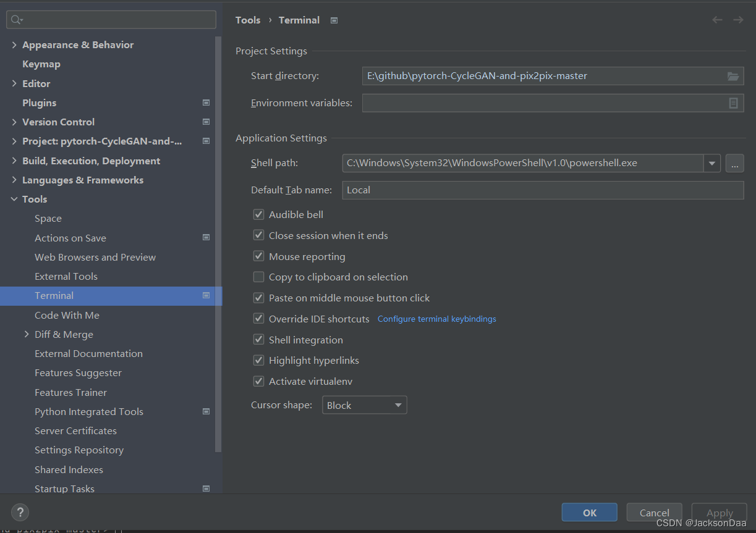Collapse the Tools section

pyautogui.click(x=14, y=199)
